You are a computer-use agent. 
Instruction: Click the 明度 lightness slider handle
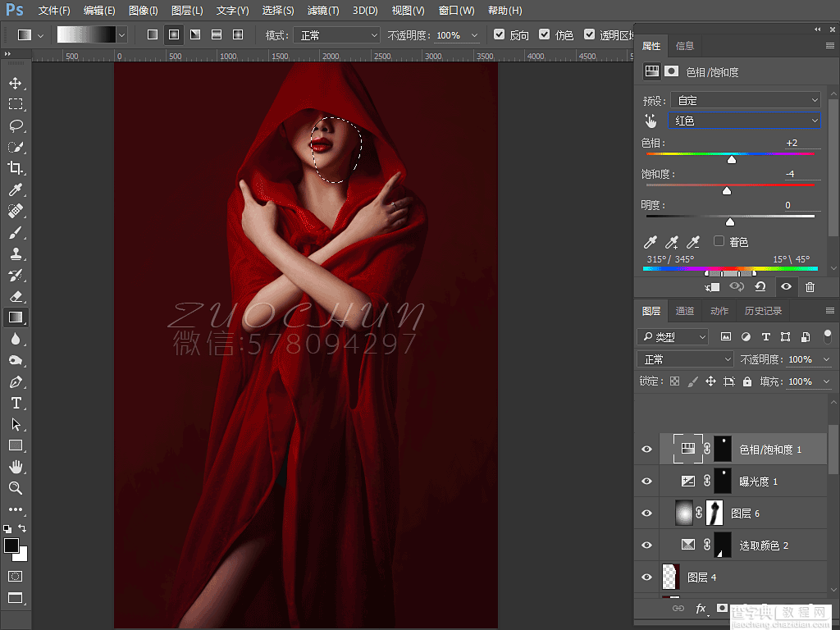pos(729,221)
